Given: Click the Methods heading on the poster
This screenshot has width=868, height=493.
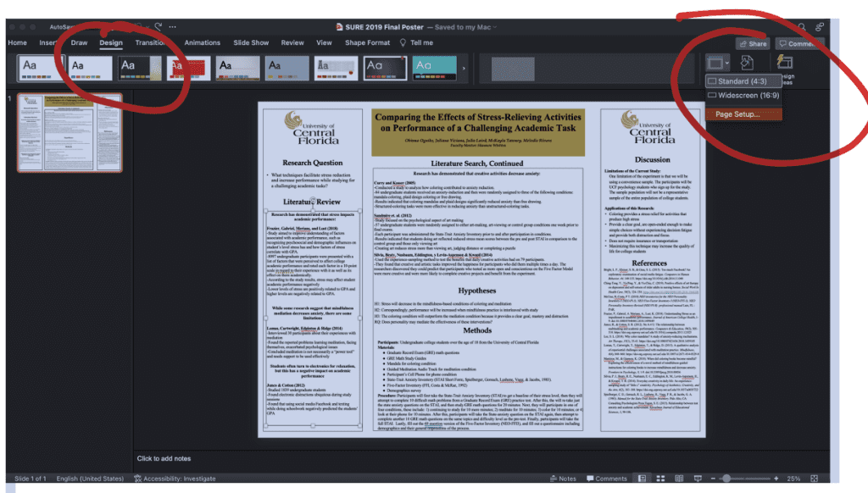Looking at the screenshot, I should 477,330.
